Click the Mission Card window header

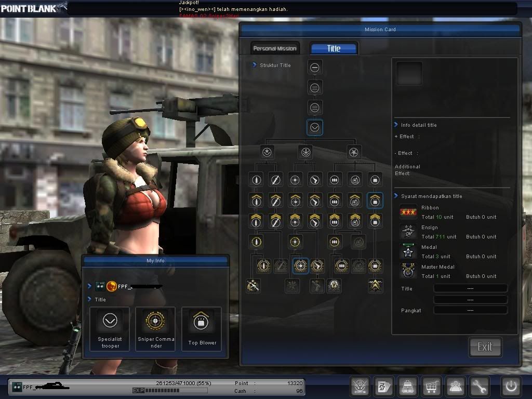coord(380,30)
